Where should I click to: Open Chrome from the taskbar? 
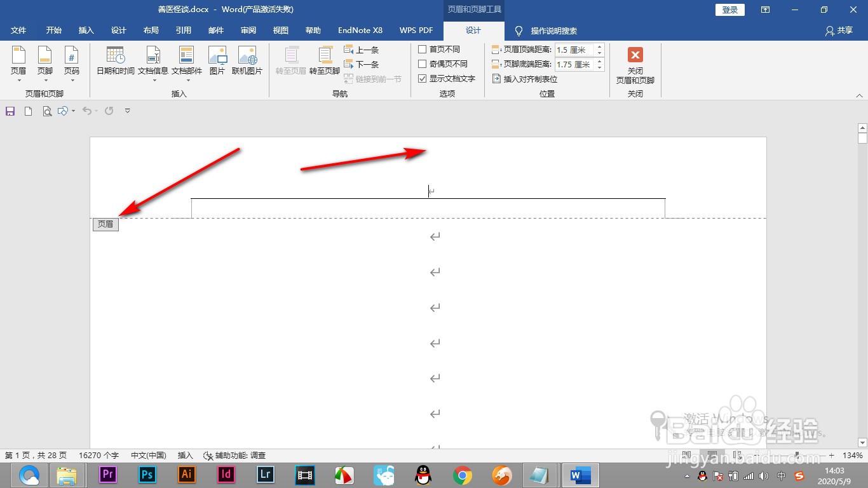463,475
